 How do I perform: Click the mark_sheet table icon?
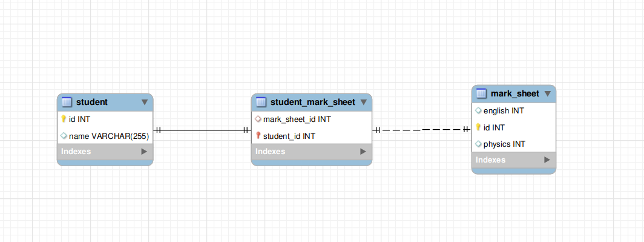pos(481,94)
